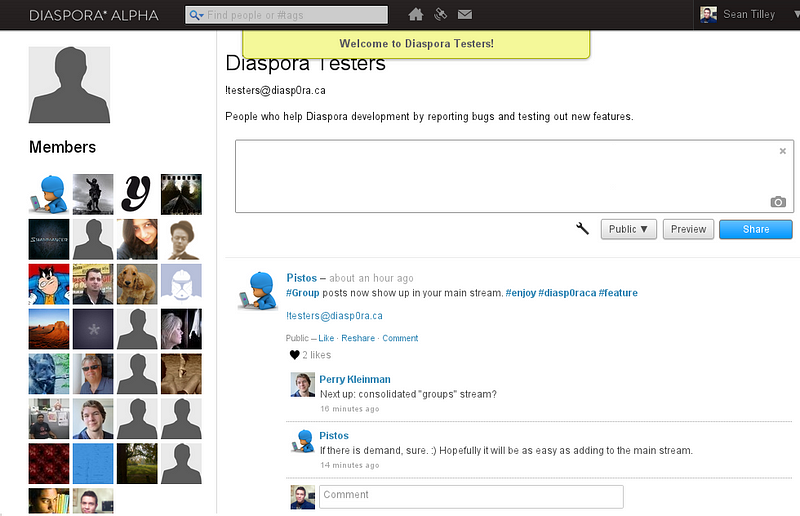The height and width of the screenshot is (516, 800).
Task: Click the Sean Tilley username in header
Action: (749, 15)
